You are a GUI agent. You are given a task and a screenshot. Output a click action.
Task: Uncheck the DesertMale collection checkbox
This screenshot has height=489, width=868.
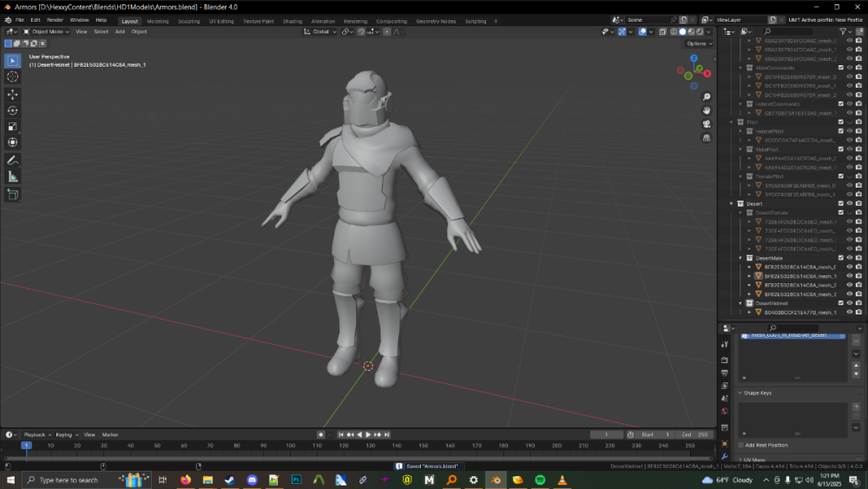840,258
